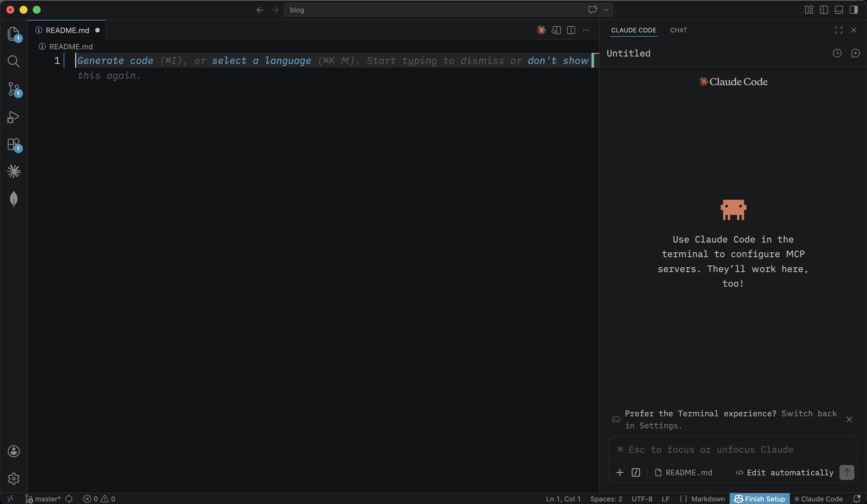
Task: Show Claude Code session history clock icon
Action: click(x=837, y=53)
